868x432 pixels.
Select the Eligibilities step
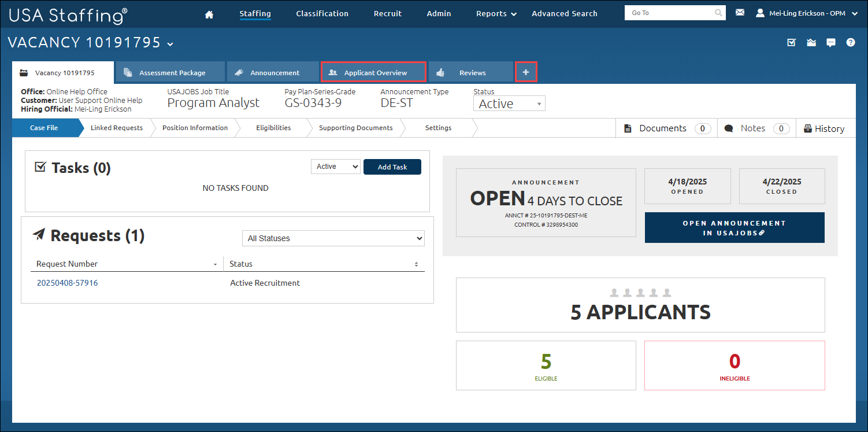point(273,128)
